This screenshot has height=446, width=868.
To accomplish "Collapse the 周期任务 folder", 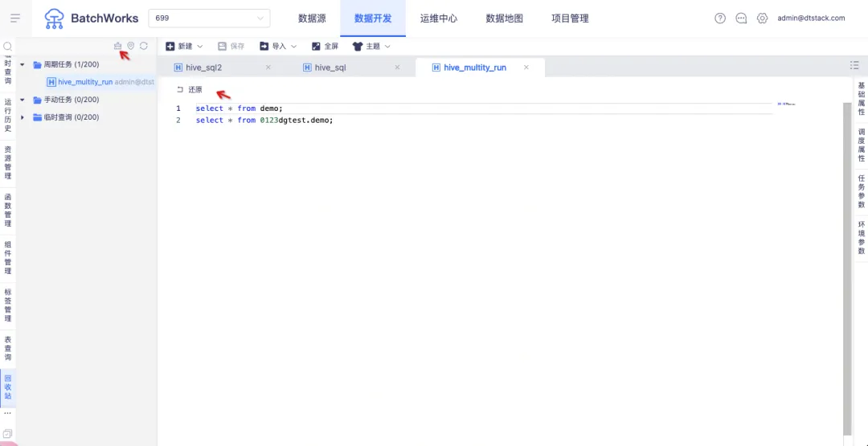I will click(x=23, y=65).
